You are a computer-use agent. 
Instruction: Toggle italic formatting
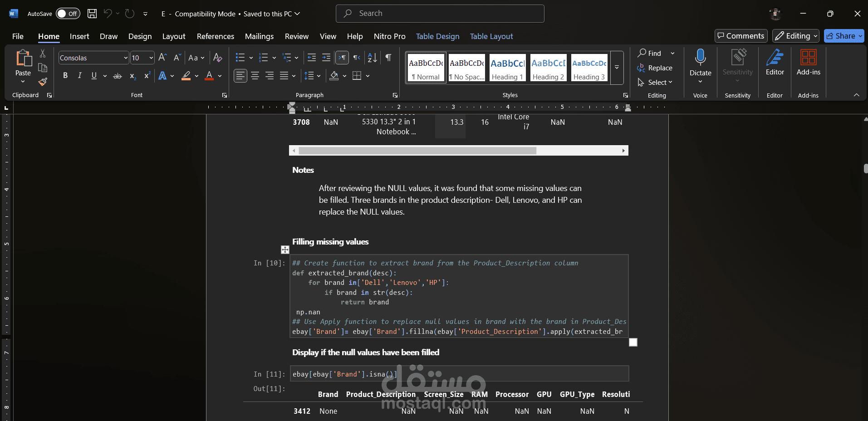tap(80, 76)
